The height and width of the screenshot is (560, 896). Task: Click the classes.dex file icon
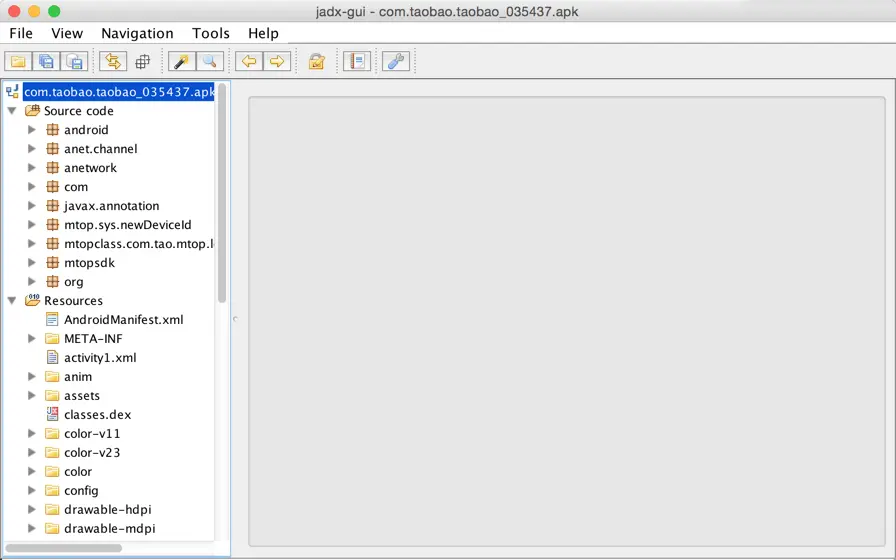click(x=52, y=414)
